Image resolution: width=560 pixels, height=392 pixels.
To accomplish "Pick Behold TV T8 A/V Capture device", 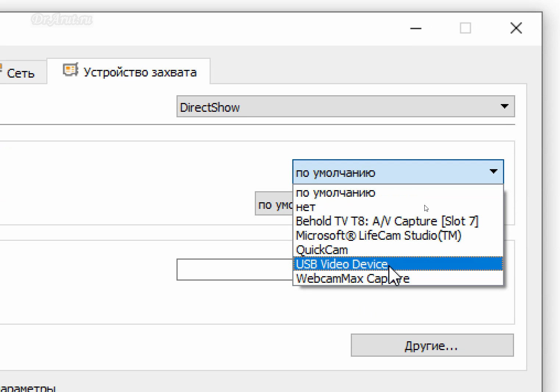I will click(387, 221).
